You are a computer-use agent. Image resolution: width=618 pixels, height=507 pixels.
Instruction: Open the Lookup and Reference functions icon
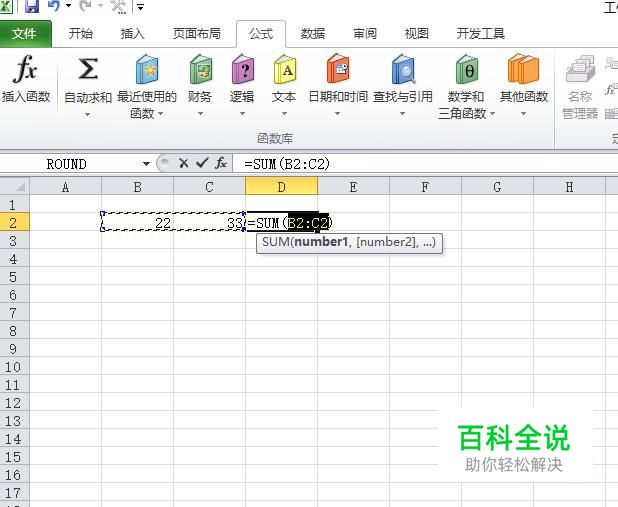point(403,69)
